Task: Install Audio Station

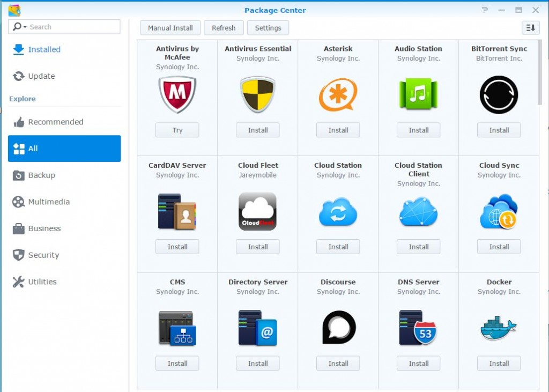Action: click(418, 130)
